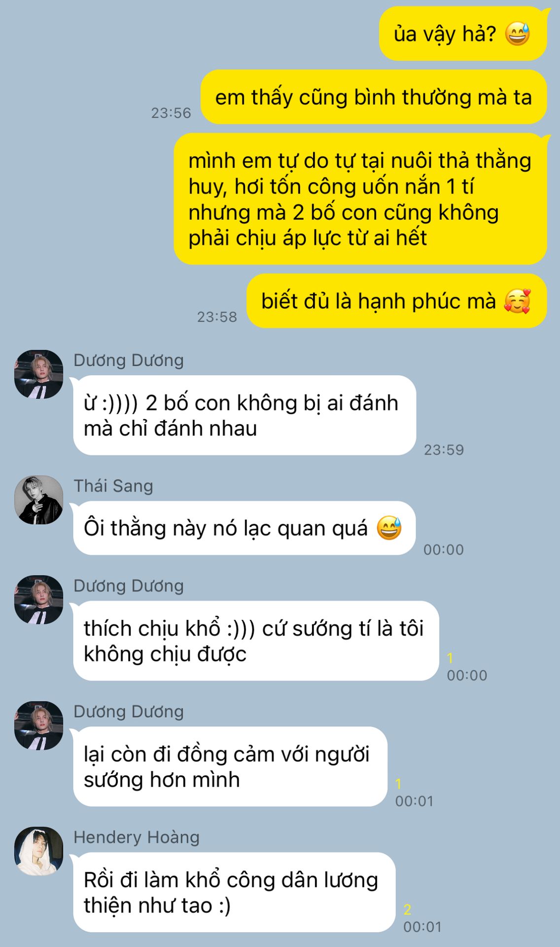
Task: Tap Dương Dương's avatar beside 'thích chịu khổ'
Action: coord(39,600)
